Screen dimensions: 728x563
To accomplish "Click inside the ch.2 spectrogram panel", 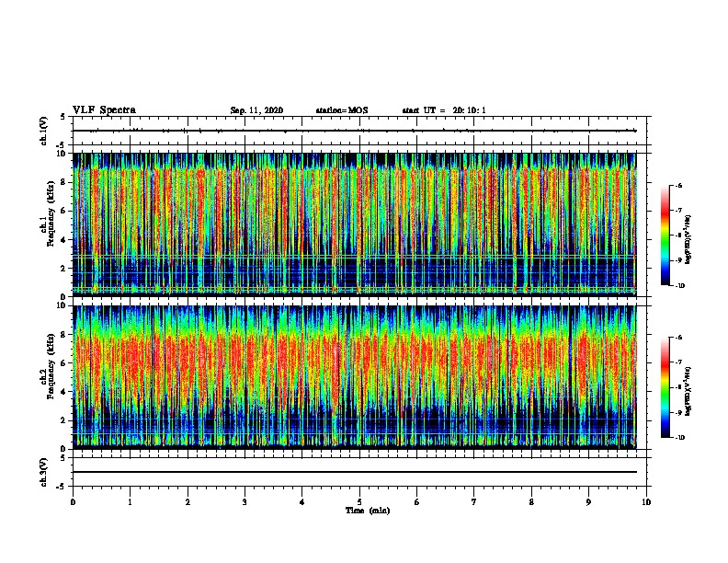I will pyautogui.click(x=355, y=377).
